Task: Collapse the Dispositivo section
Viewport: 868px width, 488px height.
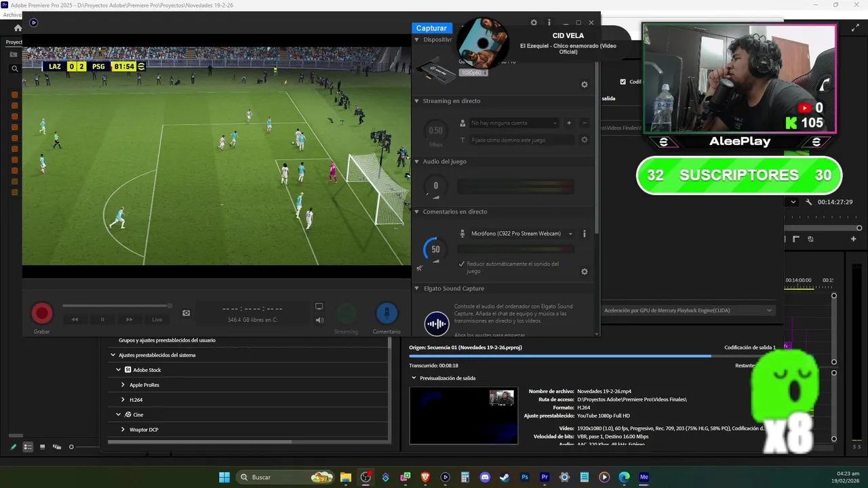Action: click(417, 39)
